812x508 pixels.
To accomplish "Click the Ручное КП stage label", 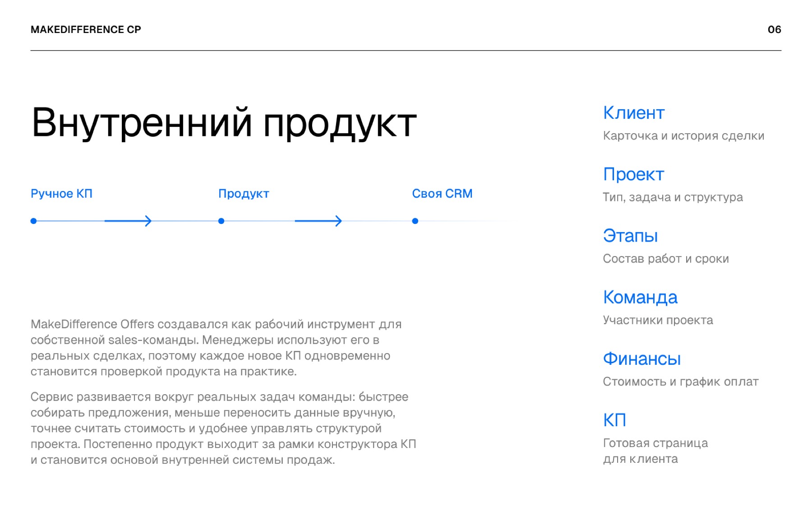I will tap(61, 194).
